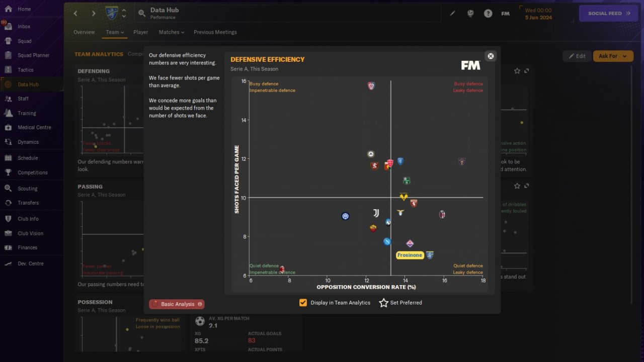Switch to the Player tab
The image size is (644, 362).
(x=141, y=32)
